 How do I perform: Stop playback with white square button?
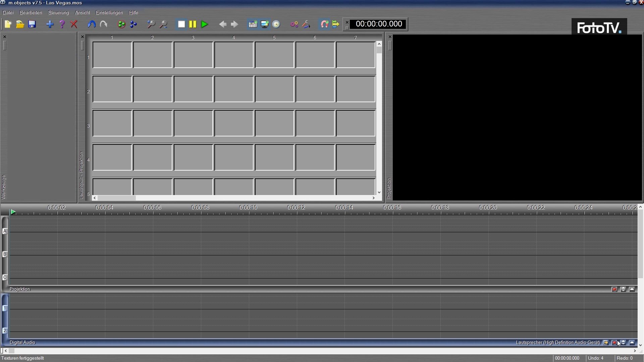tap(181, 24)
